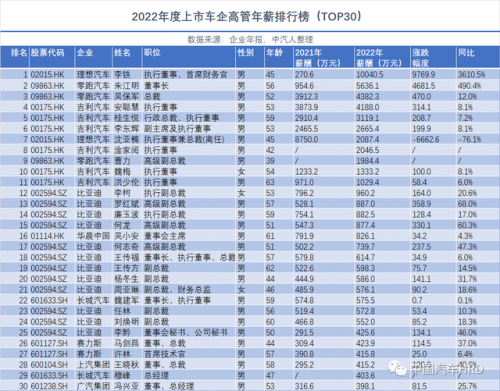Select the 同比 column header

pyautogui.click(x=466, y=53)
